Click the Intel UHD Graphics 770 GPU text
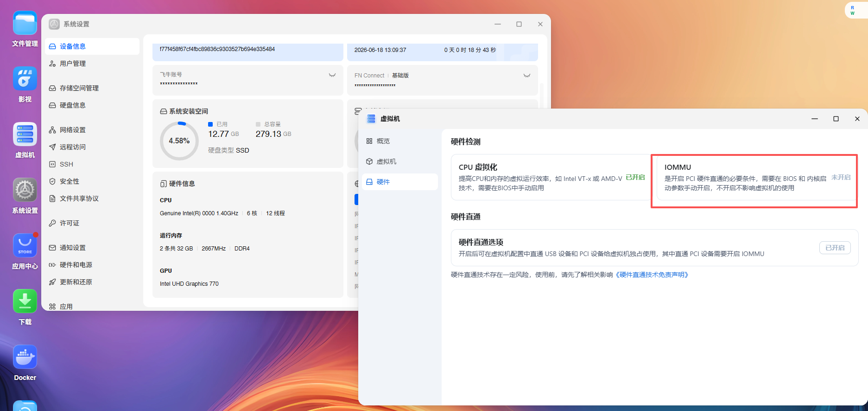Screen dimensions: 868x411 coord(189,284)
